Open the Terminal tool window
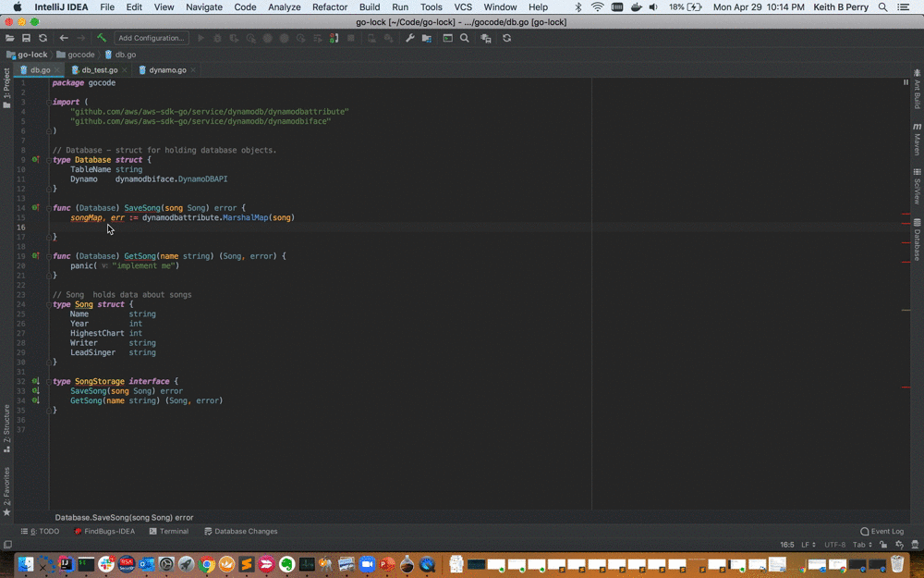The height and width of the screenshot is (578, 924). (x=168, y=531)
